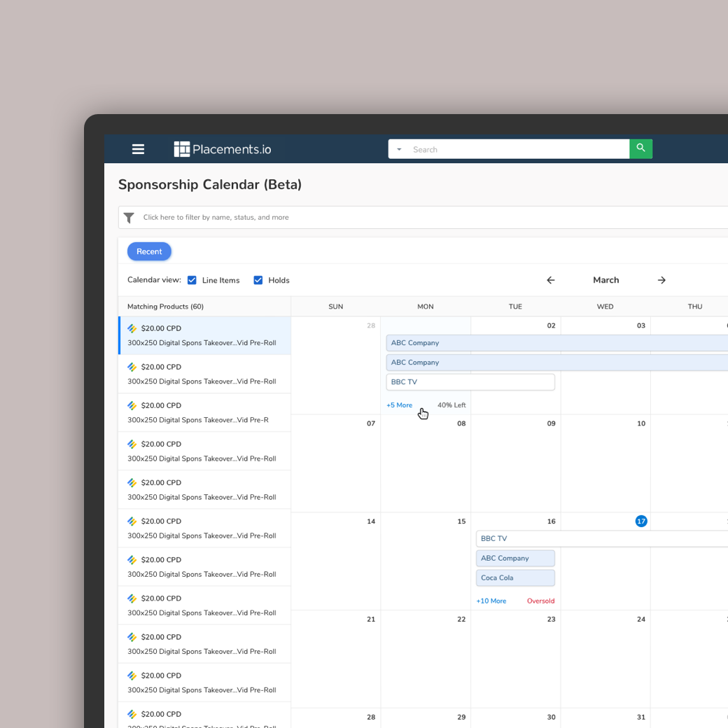This screenshot has height=728, width=728.
Task: Open the hamburger navigation menu
Action: [138, 149]
